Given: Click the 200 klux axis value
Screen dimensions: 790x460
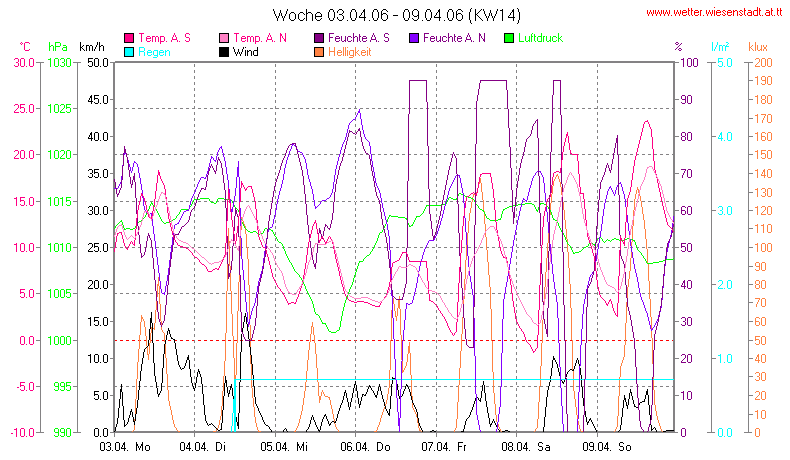Looking at the screenshot, I should (763, 63).
